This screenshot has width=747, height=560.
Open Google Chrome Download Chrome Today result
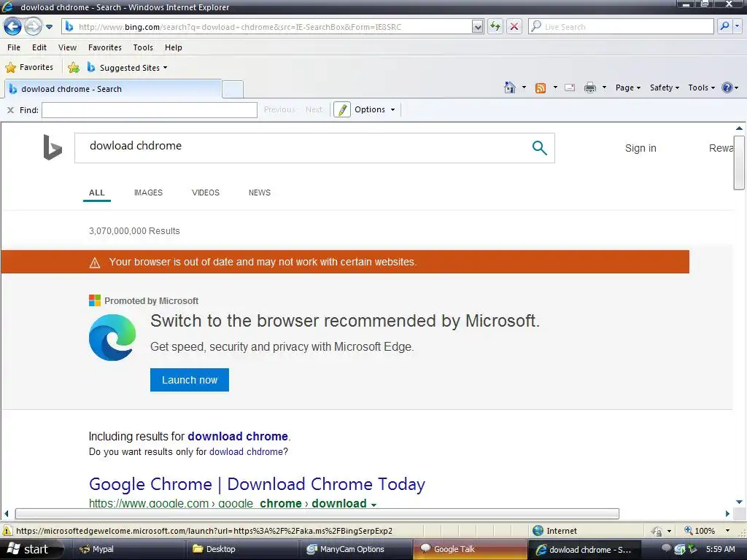pyautogui.click(x=257, y=484)
